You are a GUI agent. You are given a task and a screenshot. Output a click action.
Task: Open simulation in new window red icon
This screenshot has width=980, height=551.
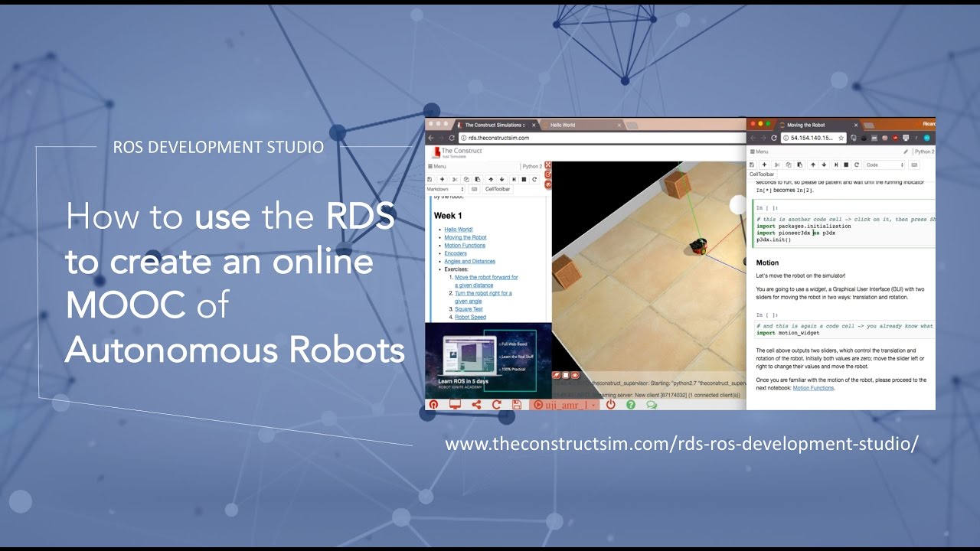coord(548,174)
